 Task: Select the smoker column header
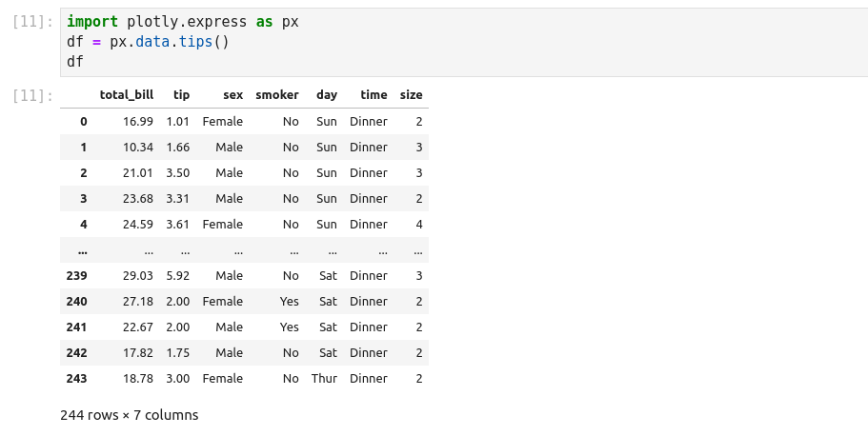[x=277, y=95]
